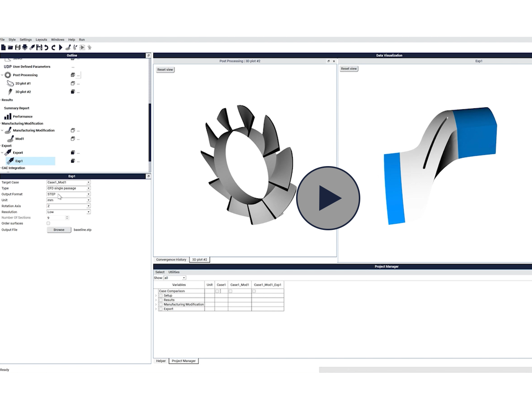Image resolution: width=532 pixels, height=396 pixels.
Task: Check the Case1_Mod1_Exp1 case comparison checkbox
Action: point(254,291)
